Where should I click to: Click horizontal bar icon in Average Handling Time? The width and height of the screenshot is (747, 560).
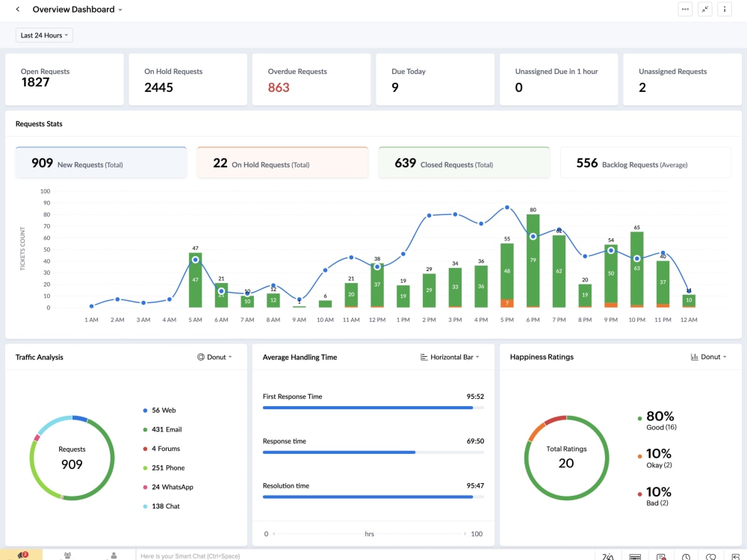point(424,357)
